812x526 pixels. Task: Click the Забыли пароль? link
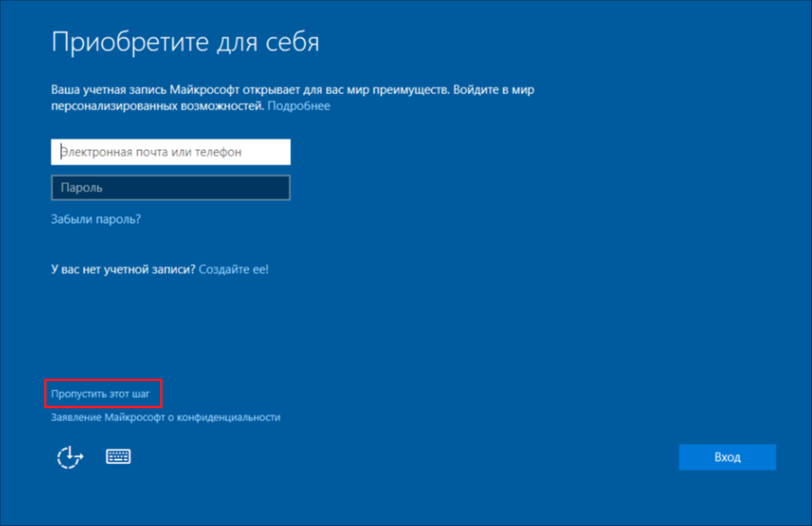coord(96,219)
